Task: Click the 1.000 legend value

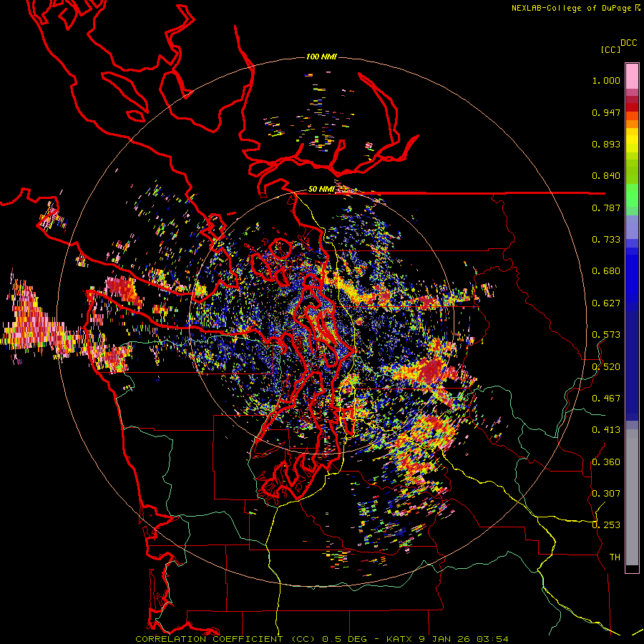Action: 606,80
